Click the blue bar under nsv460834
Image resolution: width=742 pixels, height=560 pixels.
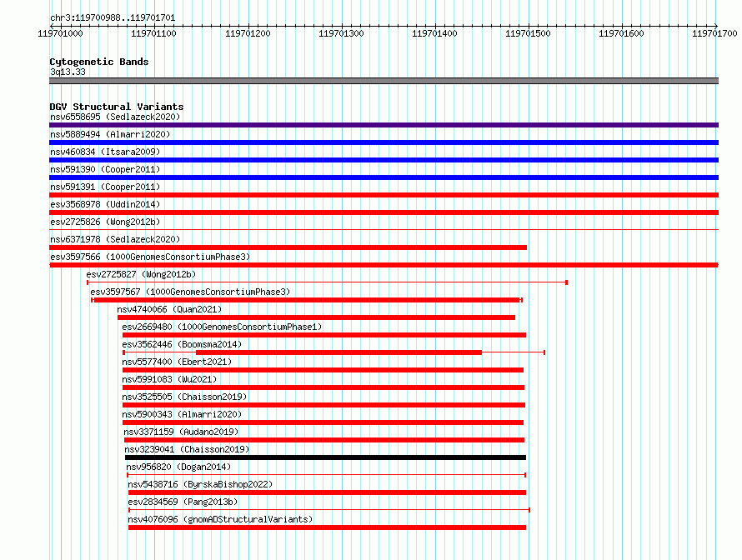(384, 160)
